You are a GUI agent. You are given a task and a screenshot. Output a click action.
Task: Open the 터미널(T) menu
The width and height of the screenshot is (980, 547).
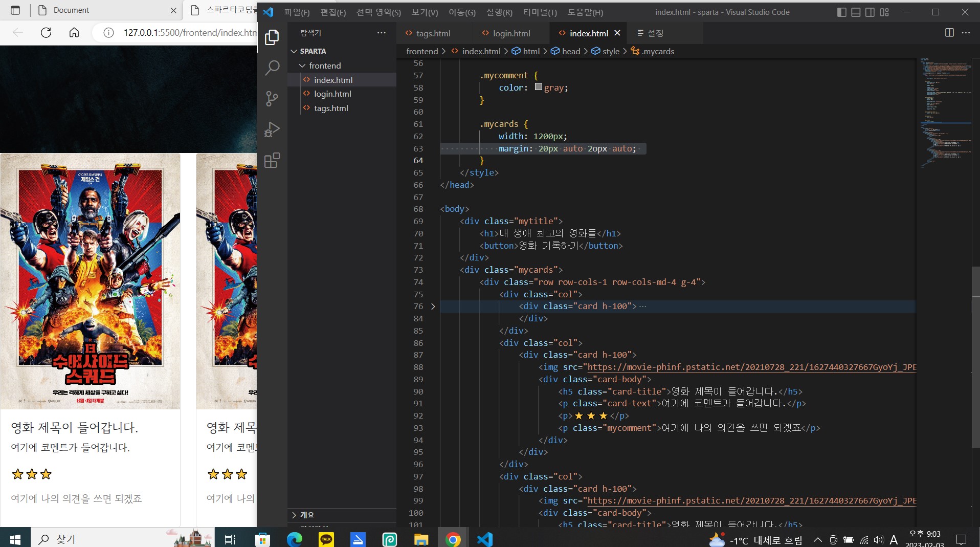(540, 12)
